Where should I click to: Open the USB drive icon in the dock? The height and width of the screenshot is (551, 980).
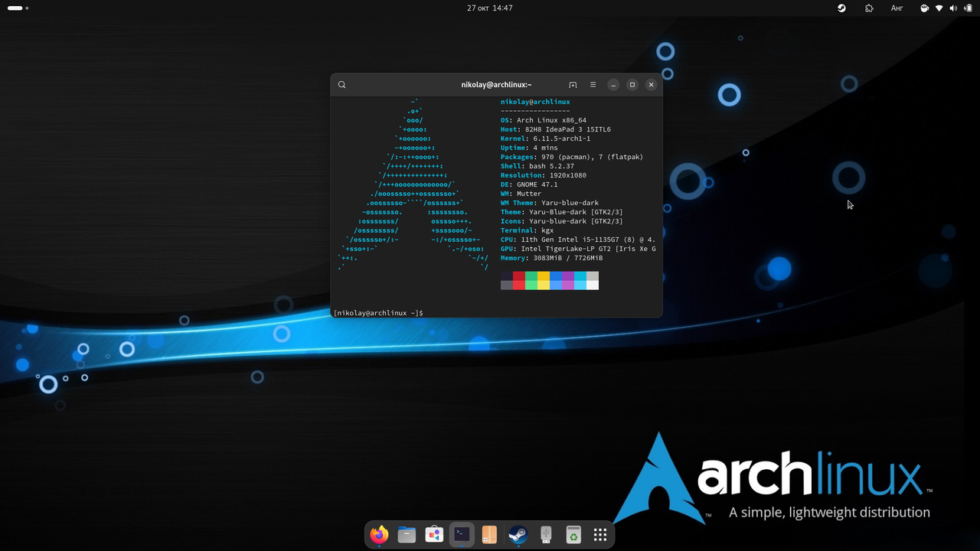tap(546, 535)
